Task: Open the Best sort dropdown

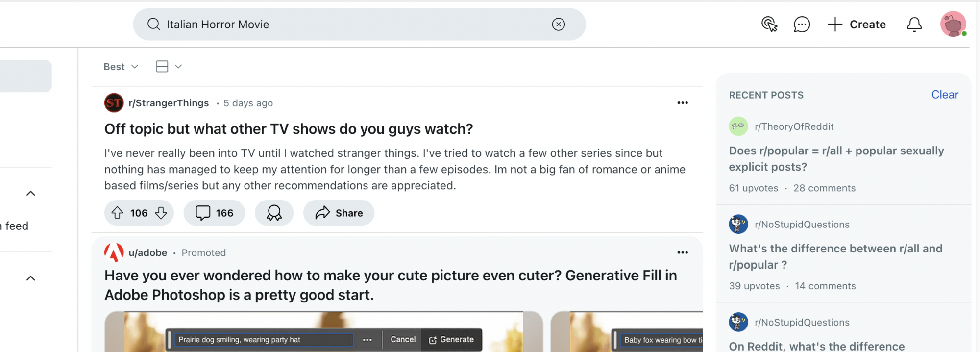Action: [121, 67]
